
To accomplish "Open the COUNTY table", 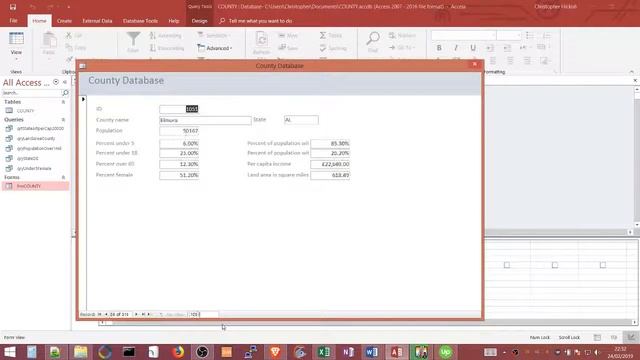I will point(25,111).
